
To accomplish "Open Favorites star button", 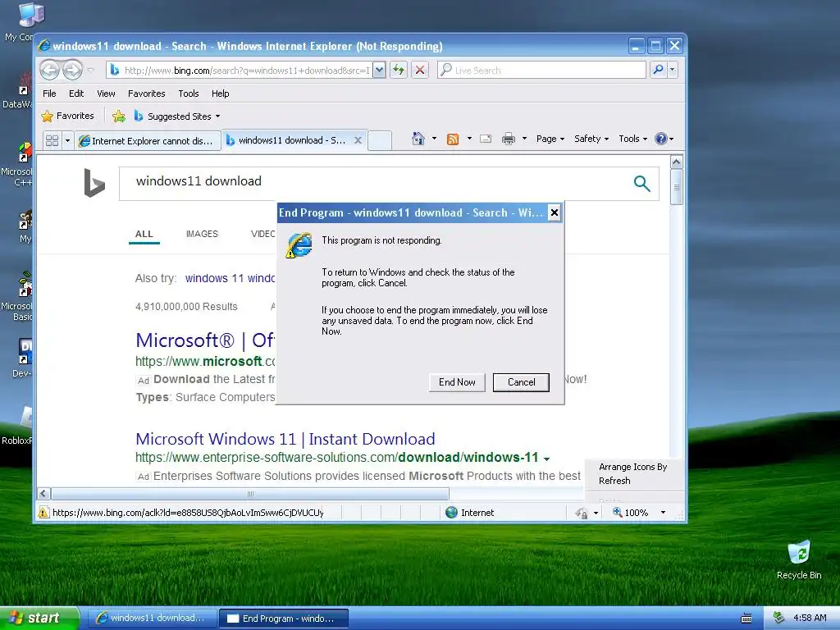I will 68,116.
